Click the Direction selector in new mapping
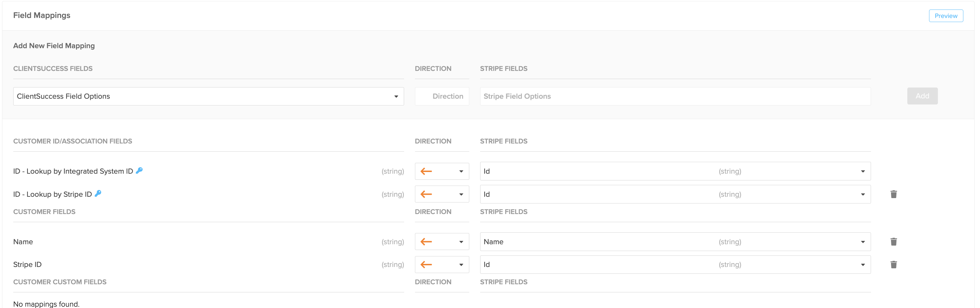 tap(441, 97)
